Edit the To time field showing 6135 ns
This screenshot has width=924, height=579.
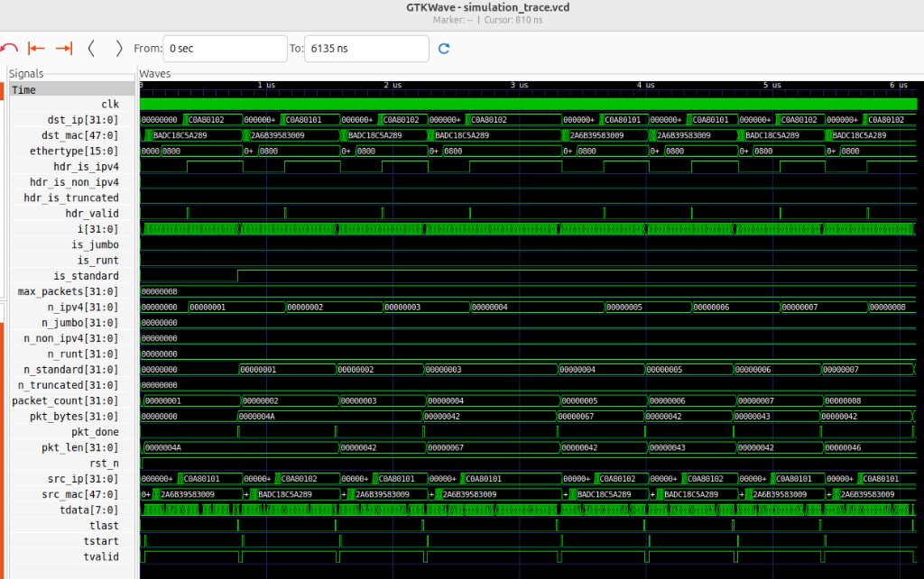pos(366,49)
